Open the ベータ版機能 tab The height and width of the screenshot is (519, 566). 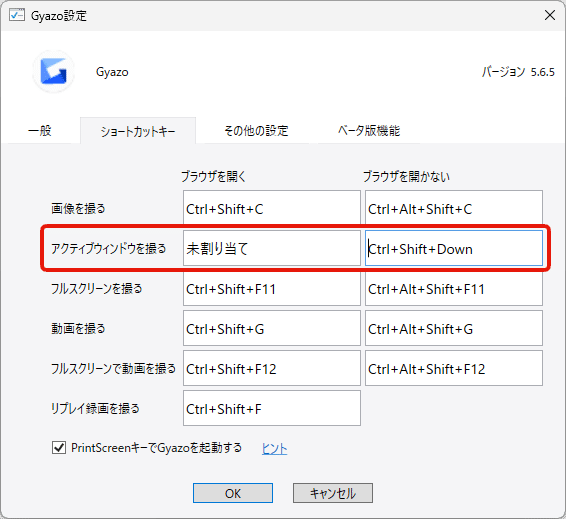click(369, 130)
